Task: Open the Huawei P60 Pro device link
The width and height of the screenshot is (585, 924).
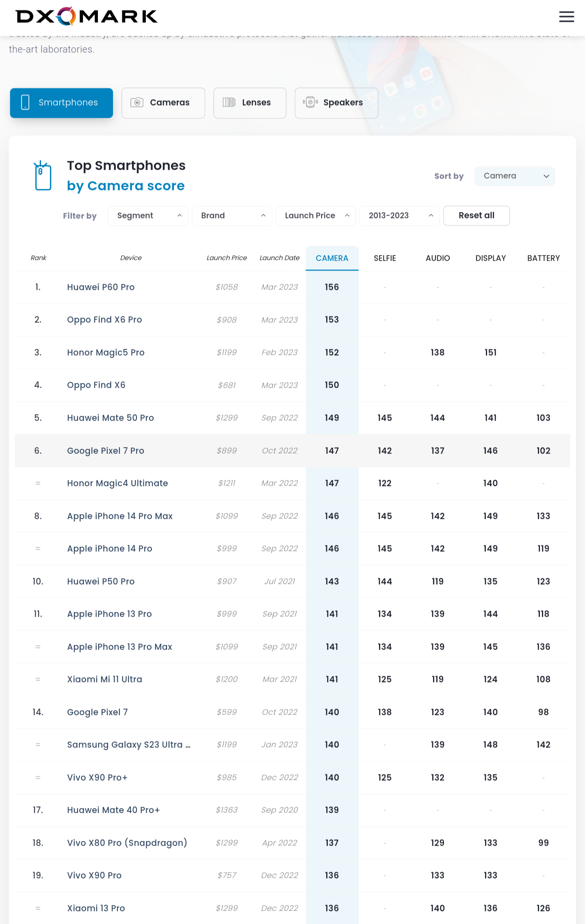Action: [x=101, y=287]
